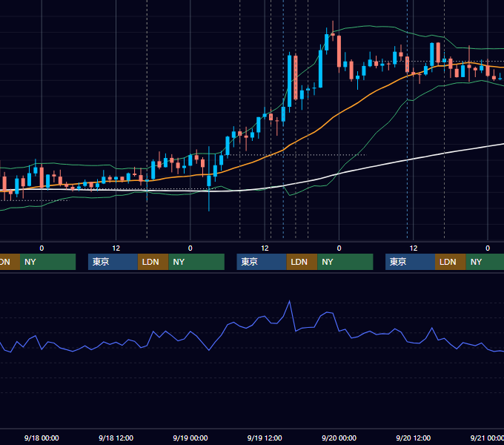Click the 9/20 00:00 date label
This screenshot has height=445, width=504.
pyautogui.click(x=339, y=438)
